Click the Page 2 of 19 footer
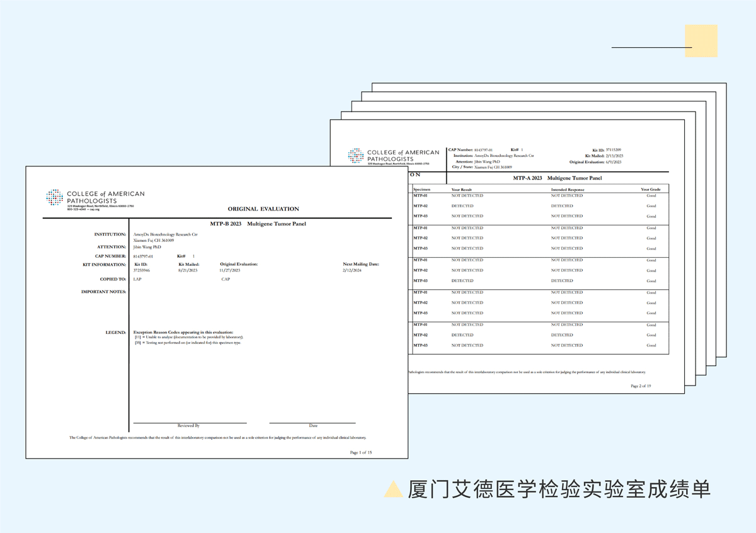The height and width of the screenshot is (533, 756). pyautogui.click(x=641, y=385)
